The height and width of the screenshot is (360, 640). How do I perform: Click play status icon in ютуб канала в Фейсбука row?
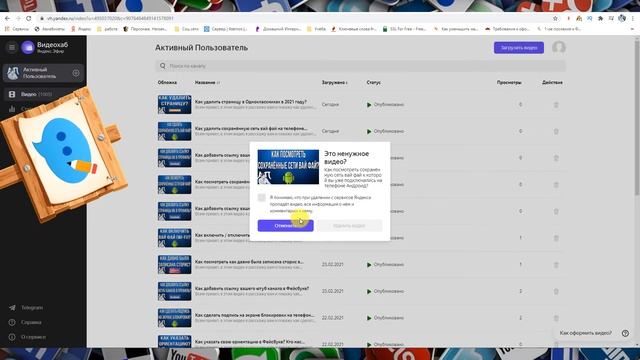coord(369,291)
